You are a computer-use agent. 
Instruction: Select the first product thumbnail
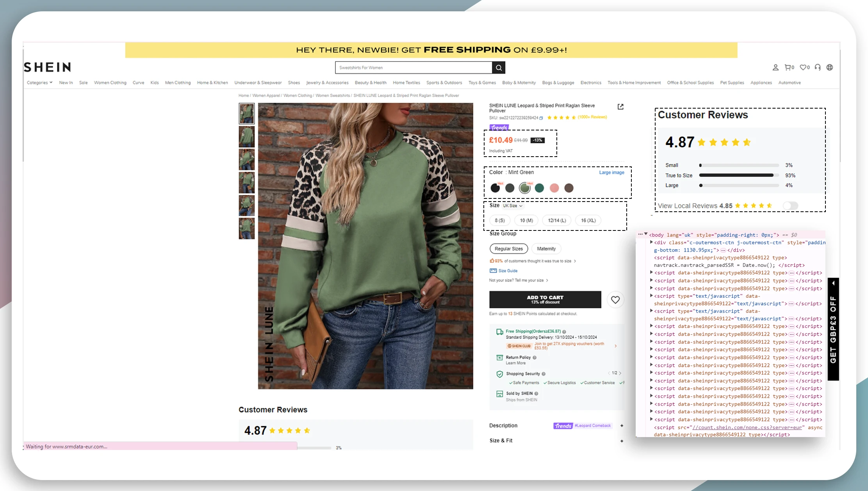click(247, 114)
